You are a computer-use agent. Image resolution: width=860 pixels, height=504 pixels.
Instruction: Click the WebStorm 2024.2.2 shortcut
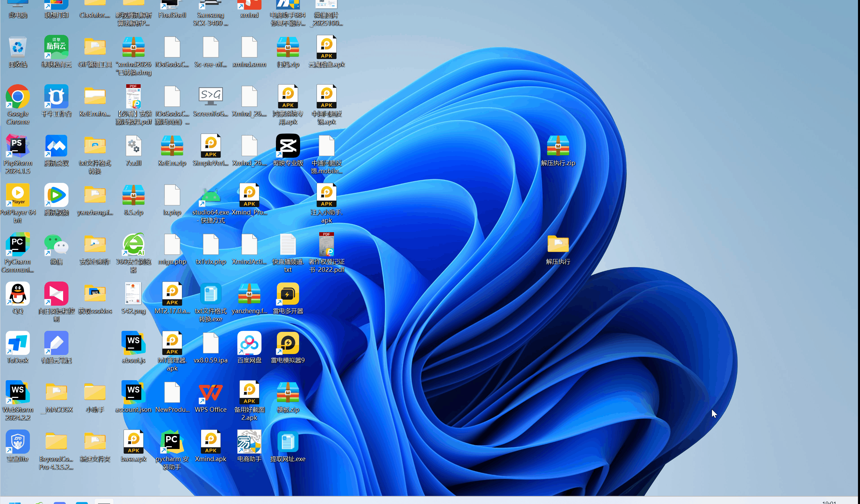click(18, 393)
